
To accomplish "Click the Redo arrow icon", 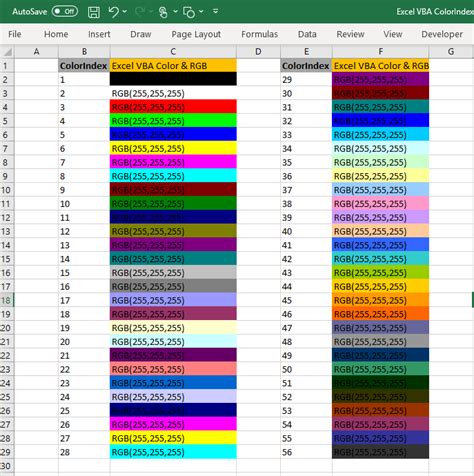I will [140, 12].
